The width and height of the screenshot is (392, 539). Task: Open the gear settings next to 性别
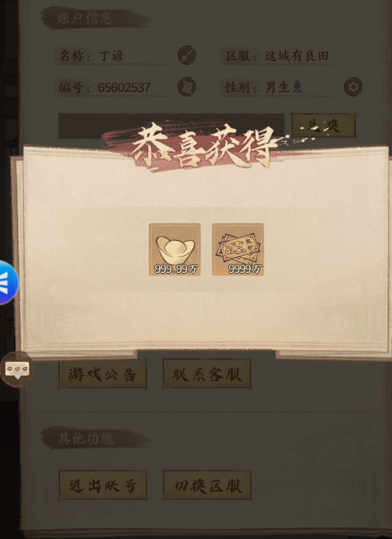353,87
